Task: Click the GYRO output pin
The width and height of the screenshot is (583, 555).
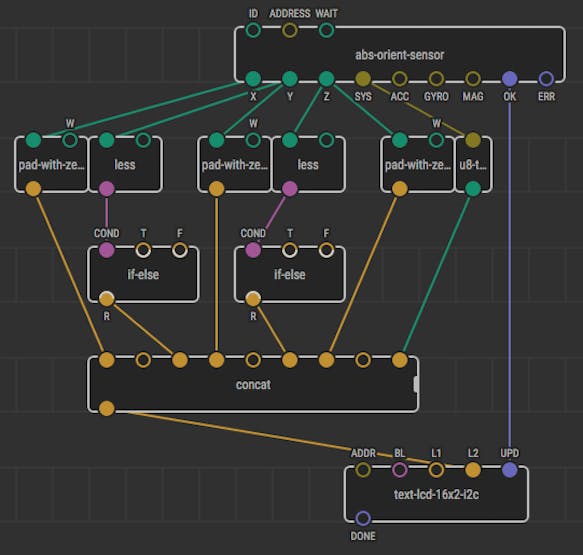Action: [436, 79]
